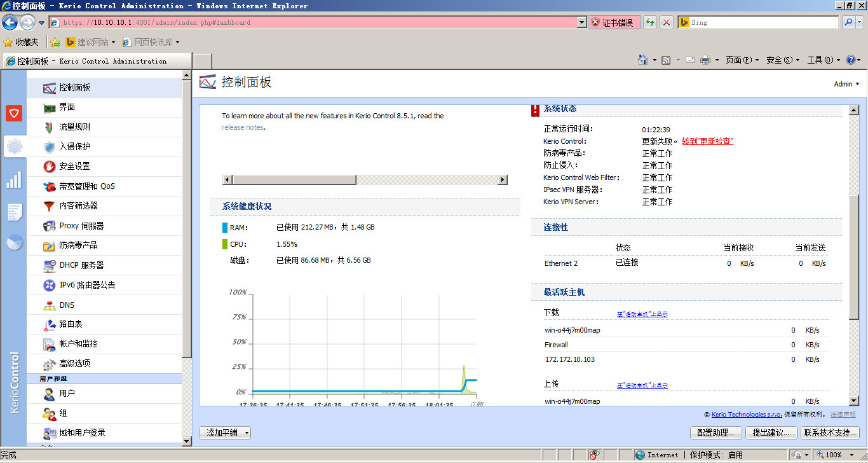Click 在"活动主机"上显示 link under 上传

point(642,385)
